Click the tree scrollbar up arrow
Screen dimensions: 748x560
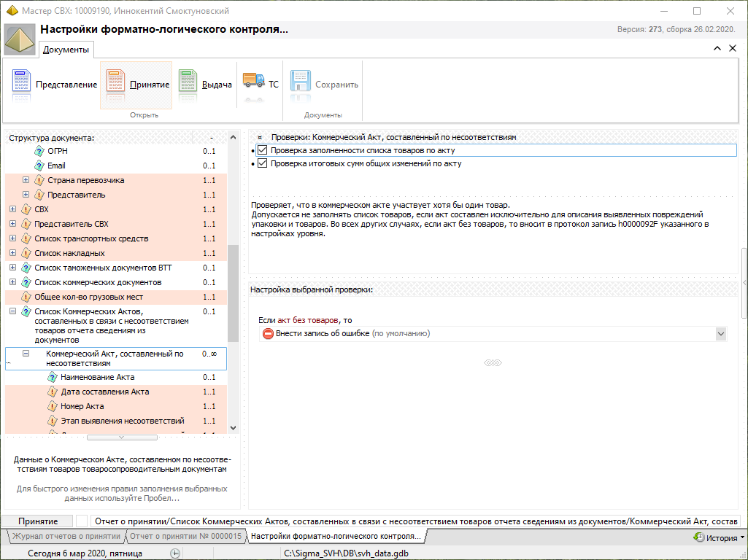click(234, 138)
